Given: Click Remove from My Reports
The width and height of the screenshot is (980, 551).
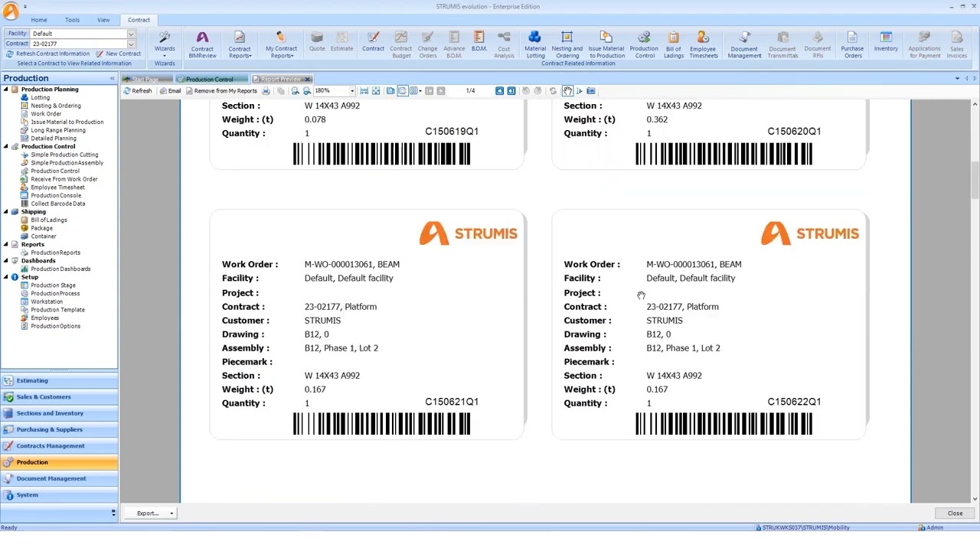Looking at the screenshot, I should coord(221,91).
